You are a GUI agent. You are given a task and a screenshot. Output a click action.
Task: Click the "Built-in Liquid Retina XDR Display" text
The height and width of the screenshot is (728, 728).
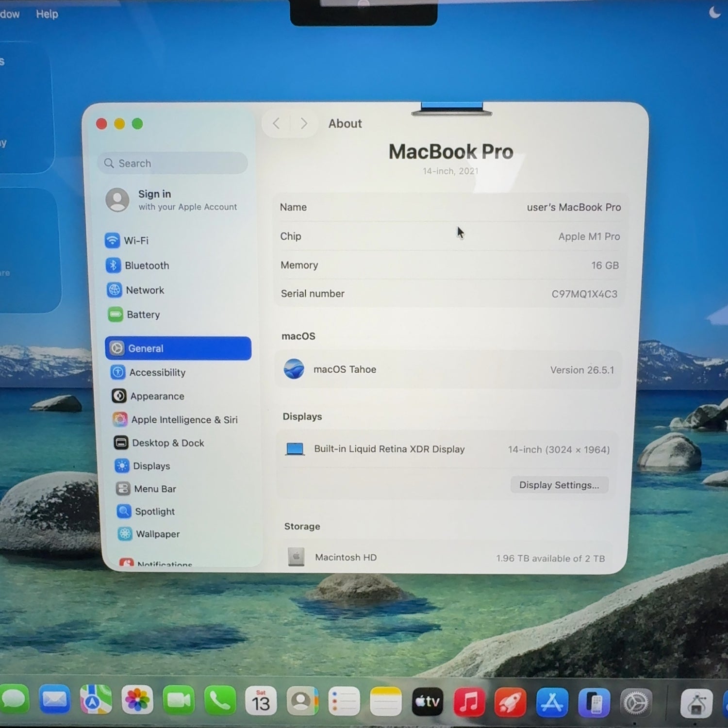389,449
